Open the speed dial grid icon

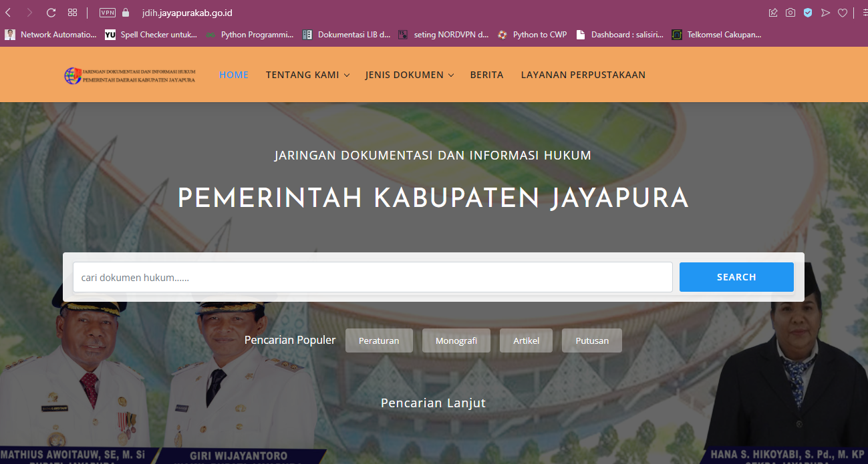coord(72,13)
